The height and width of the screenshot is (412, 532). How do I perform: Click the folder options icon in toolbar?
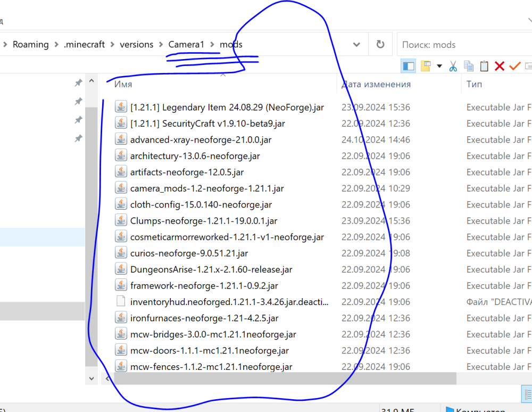426,66
